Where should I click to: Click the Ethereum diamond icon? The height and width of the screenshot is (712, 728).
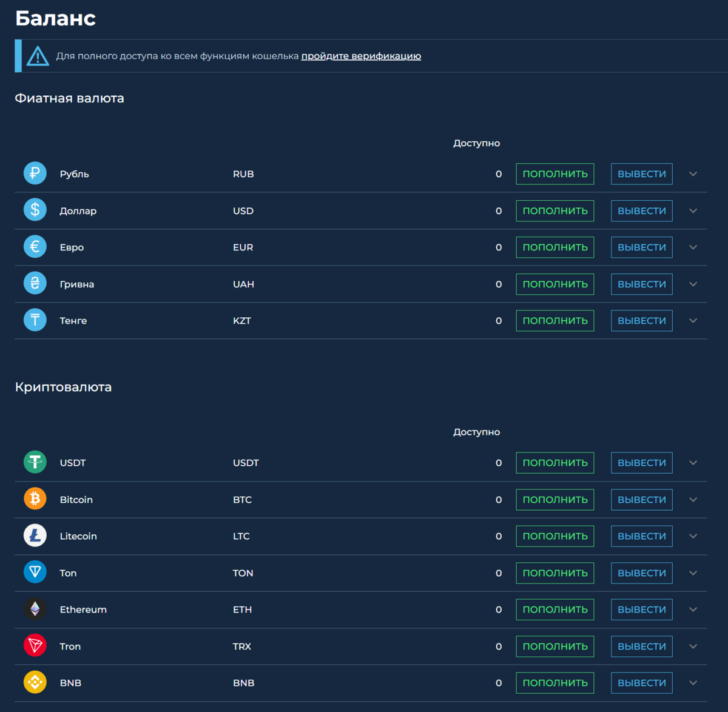[35, 609]
